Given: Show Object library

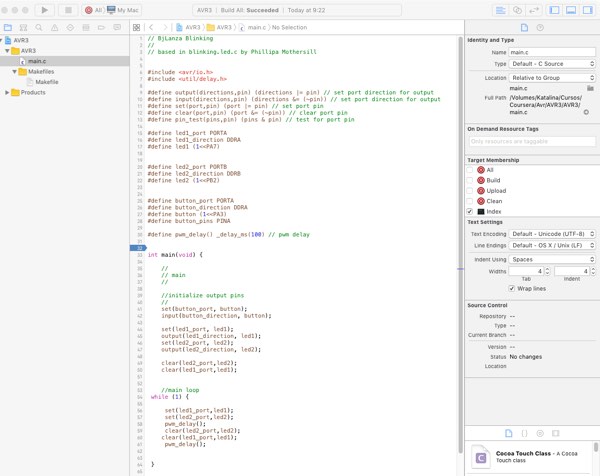Looking at the screenshot, I should [540, 433].
